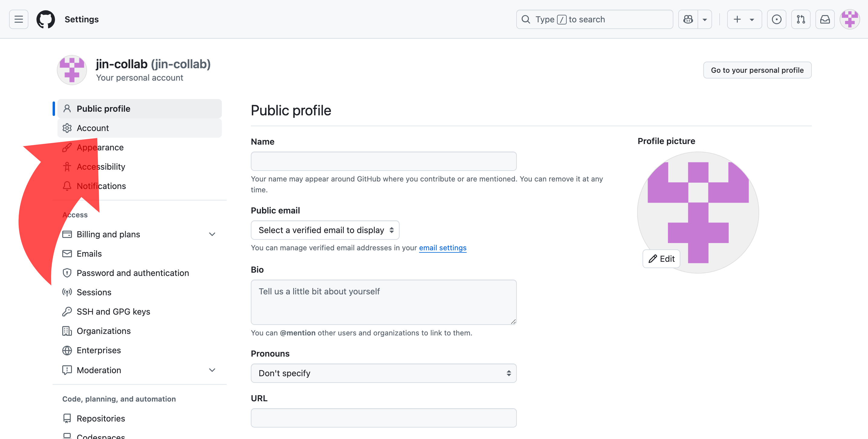This screenshot has height=439, width=868.
Task: Expand Copilot dropdown arrow
Action: pos(704,19)
